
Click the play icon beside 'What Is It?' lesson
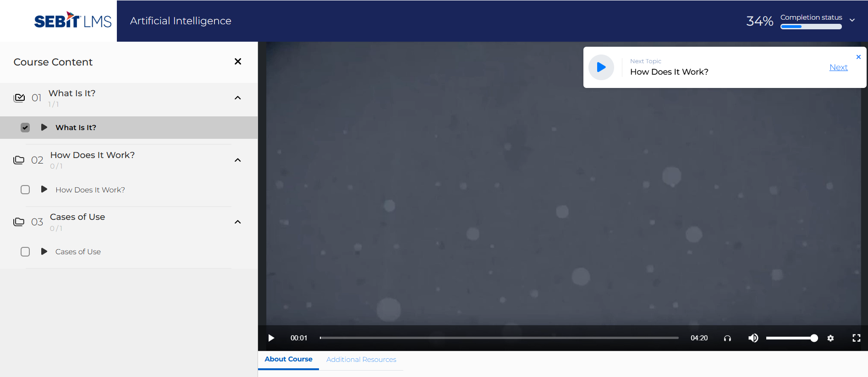click(x=44, y=127)
